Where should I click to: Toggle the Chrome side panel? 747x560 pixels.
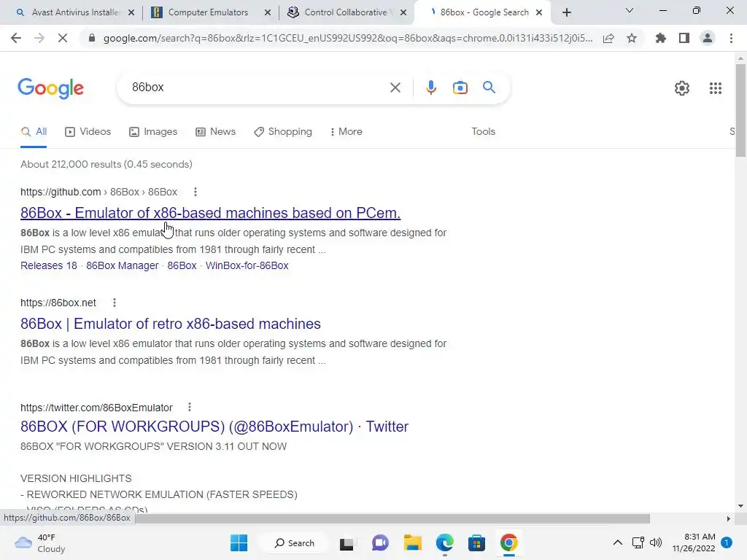pos(684,38)
